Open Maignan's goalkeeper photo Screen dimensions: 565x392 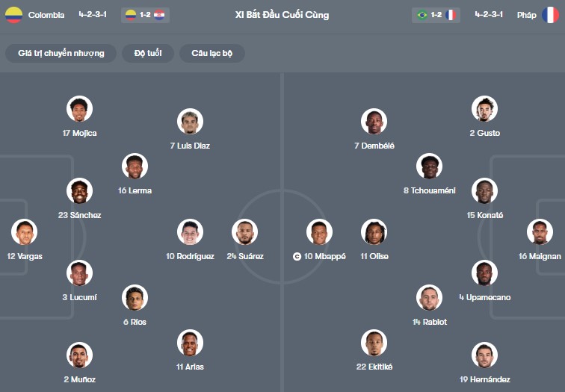(539, 232)
